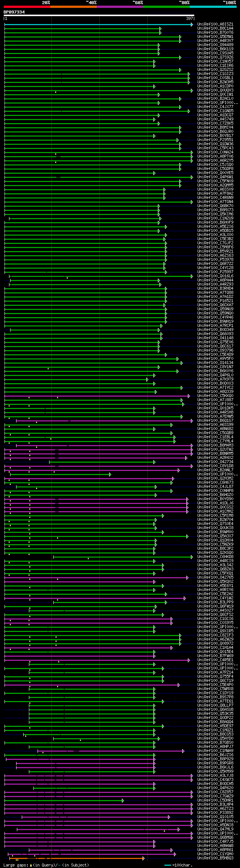
Task: Click the green ~80% identity legend segment
Action: (x=166, y=7)
